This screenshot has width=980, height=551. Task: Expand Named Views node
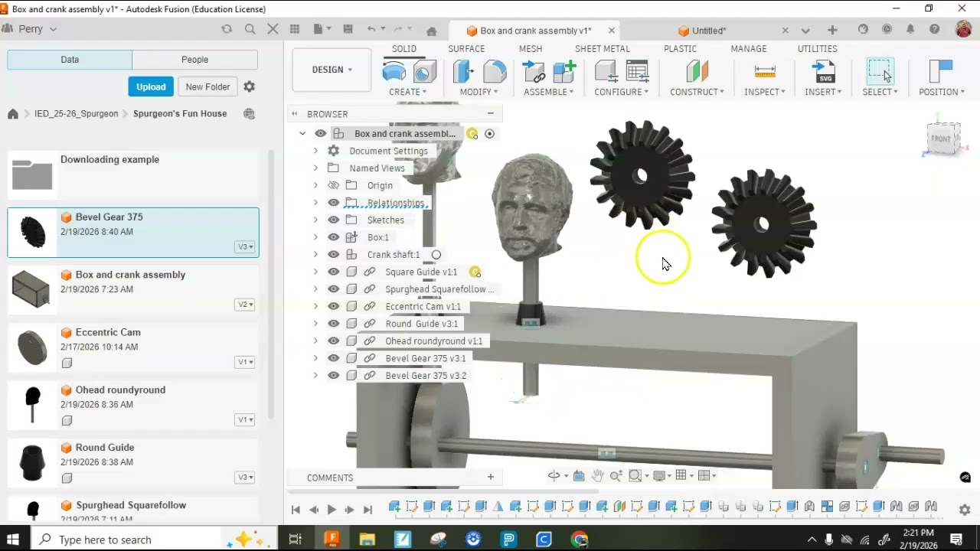point(315,168)
